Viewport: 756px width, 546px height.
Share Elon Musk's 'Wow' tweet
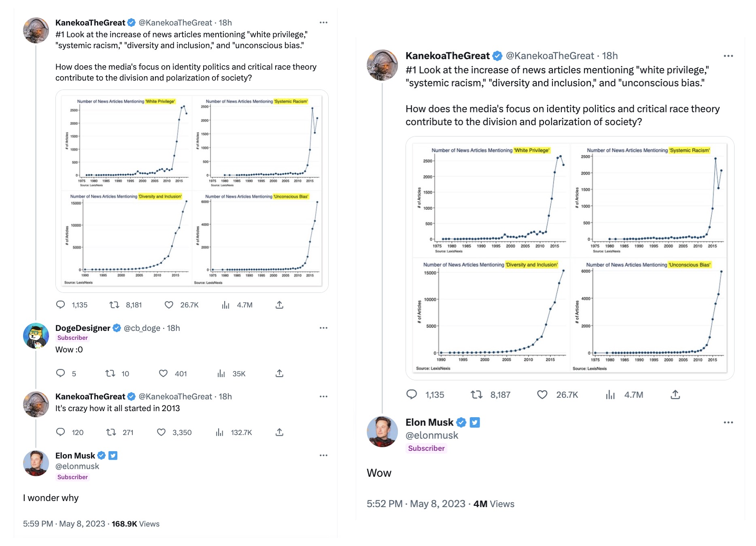click(675, 395)
